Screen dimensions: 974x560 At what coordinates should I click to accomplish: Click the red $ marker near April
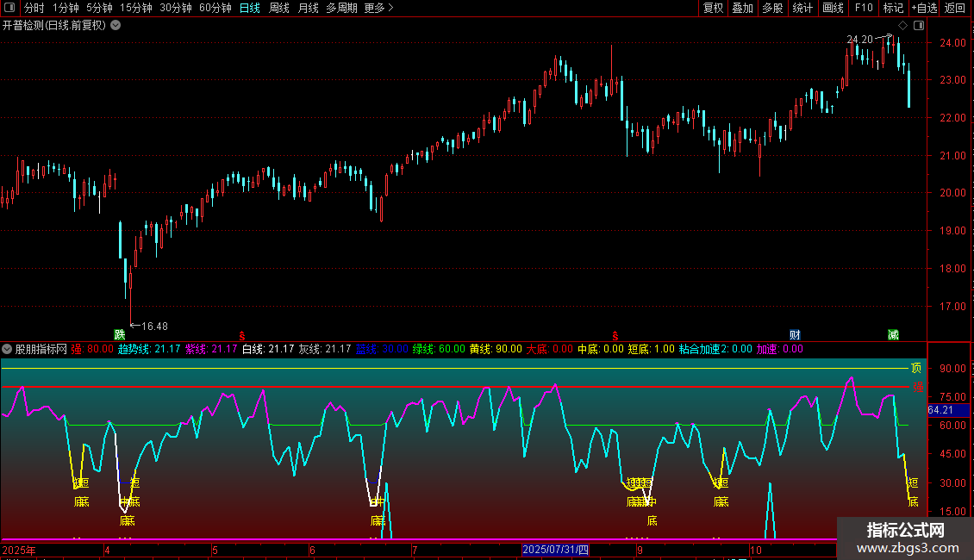242,336
